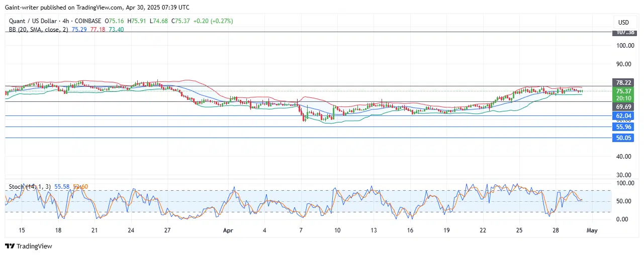Image resolution: width=644 pixels, height=255 pixels.
Task: Select the blue 55.96 support level label
Action: click(x=623, y=127)
